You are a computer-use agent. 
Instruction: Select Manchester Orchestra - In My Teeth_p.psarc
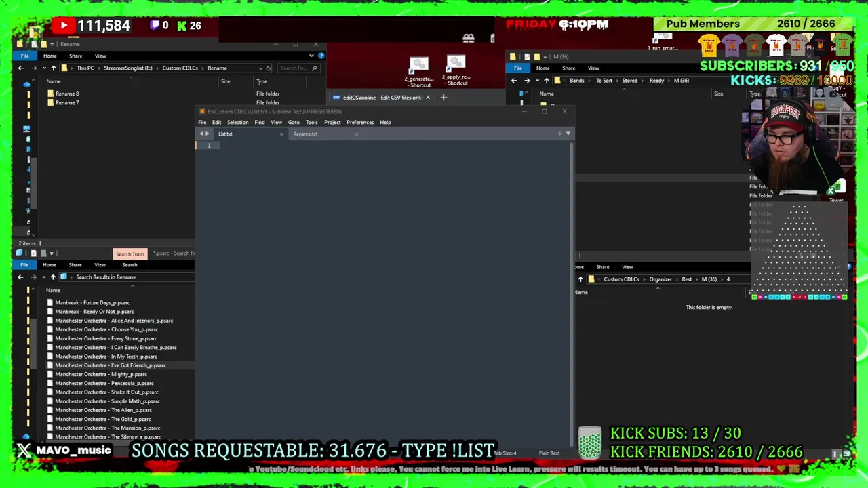(x=106, y=357)
